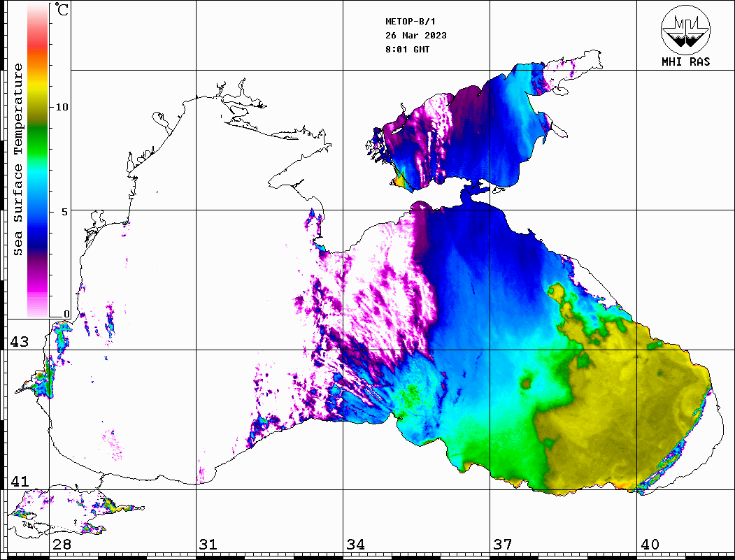Click longitude label '28'
This screenshot has width=735, height=560.
62,545
